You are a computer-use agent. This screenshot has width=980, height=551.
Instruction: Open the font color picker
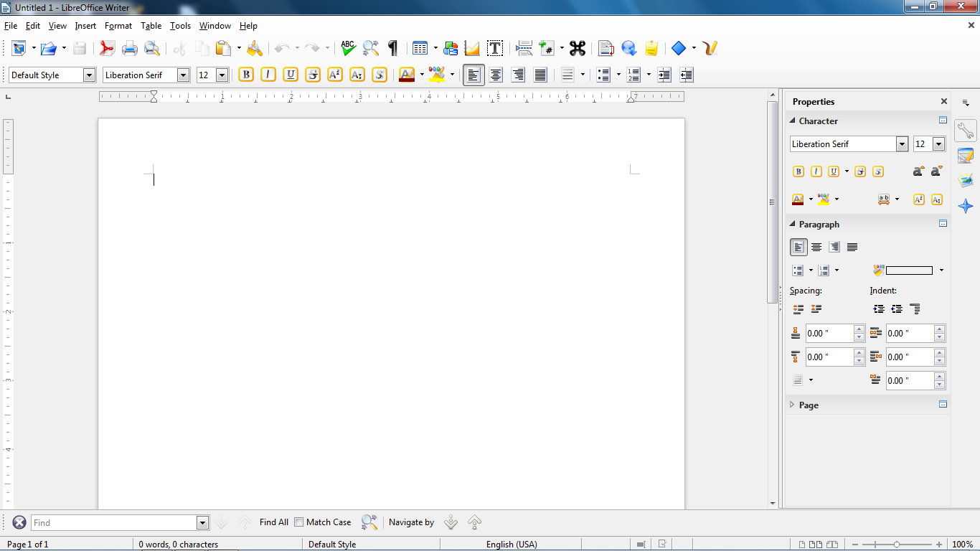(x=422, y=75)
